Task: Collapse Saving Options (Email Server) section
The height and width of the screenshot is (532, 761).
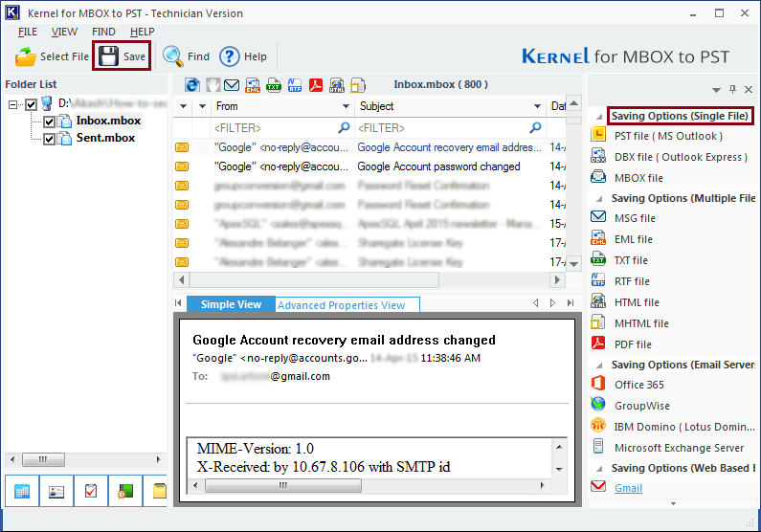Action: (x=599, y=366)
